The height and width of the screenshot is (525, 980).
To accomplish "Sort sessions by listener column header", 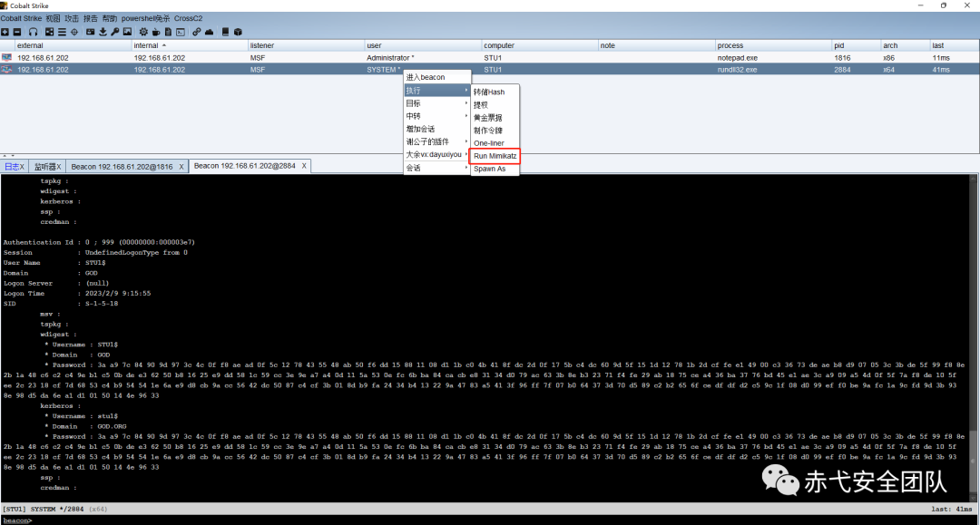I will pos(305,45).
